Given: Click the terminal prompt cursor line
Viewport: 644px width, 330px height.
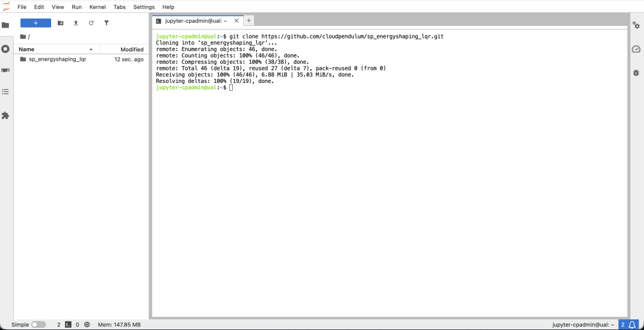Looking at the screenshot, I should pyautogui.click(x=194, y=88).
